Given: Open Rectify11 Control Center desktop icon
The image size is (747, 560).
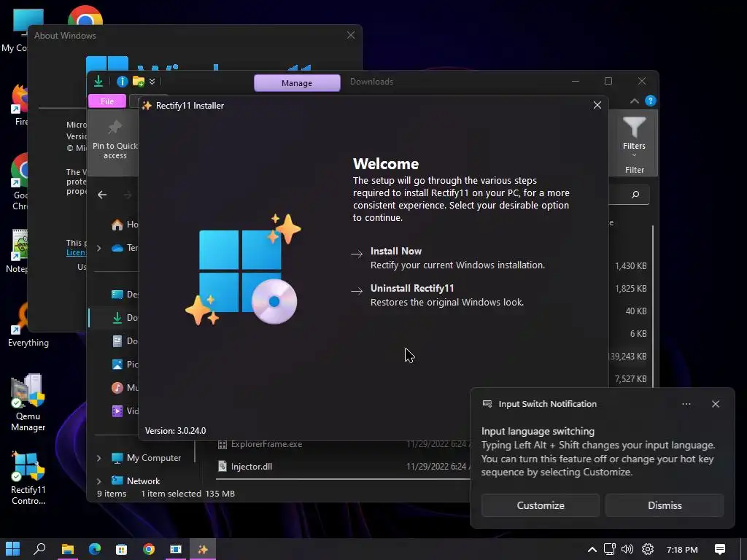Looking at the screenshot, I should (x=28, y=478).
